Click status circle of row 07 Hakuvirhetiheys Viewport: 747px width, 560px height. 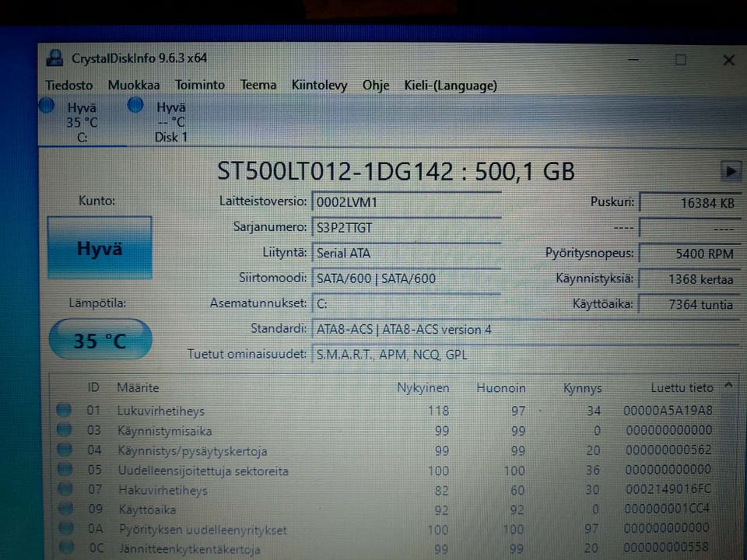point(65,489)
